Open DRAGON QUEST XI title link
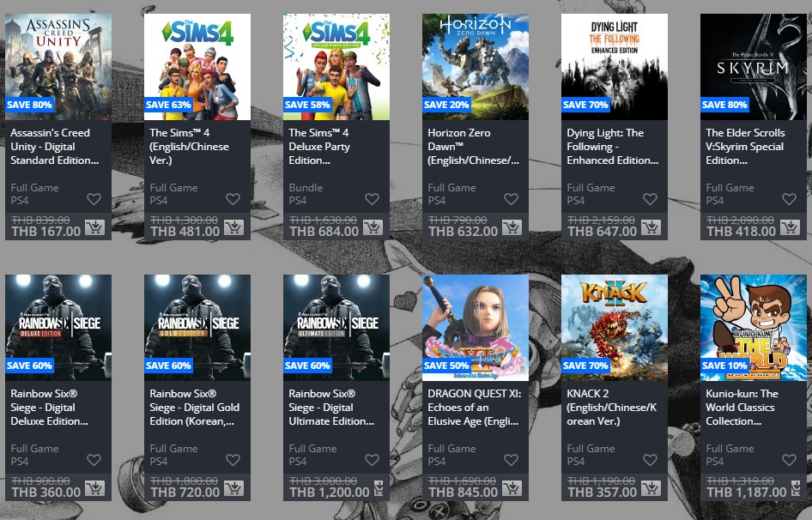 click(x=475, y=408)
